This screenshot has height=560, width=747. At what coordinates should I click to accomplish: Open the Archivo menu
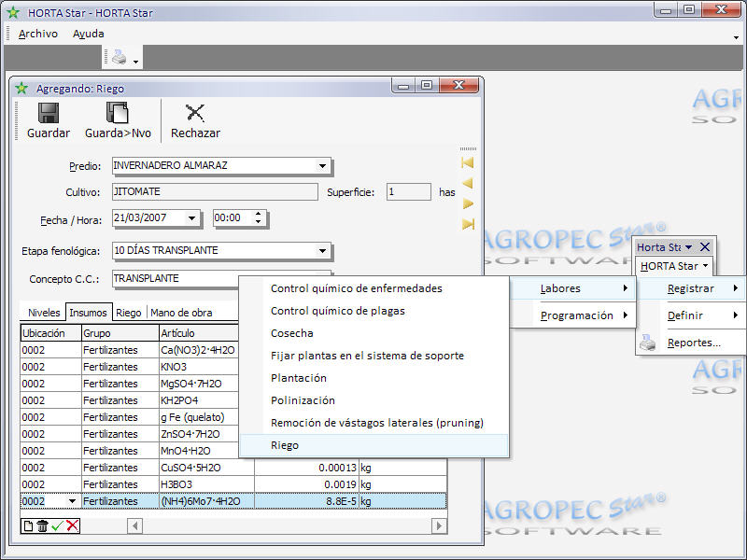click(38, 34)
